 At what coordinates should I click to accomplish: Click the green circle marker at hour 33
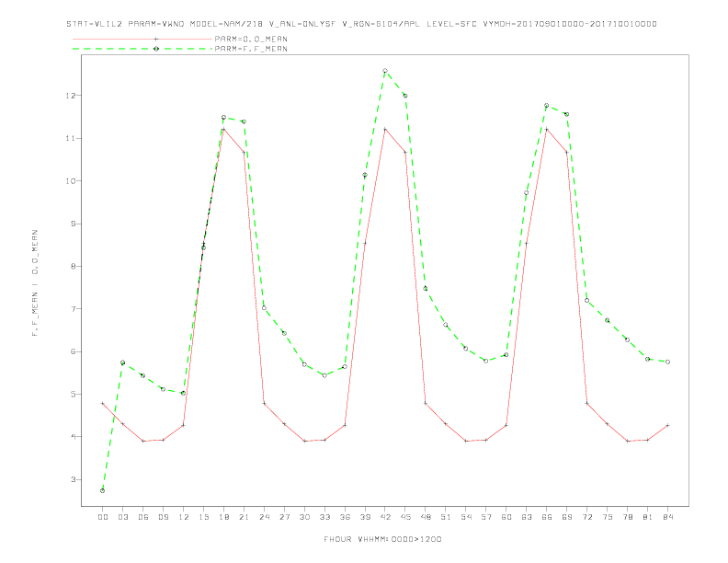[324, 375]
